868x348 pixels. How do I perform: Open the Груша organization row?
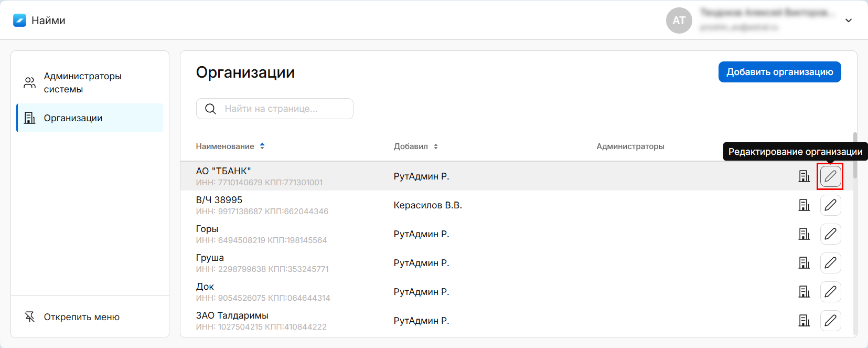(x=210, y=258)
